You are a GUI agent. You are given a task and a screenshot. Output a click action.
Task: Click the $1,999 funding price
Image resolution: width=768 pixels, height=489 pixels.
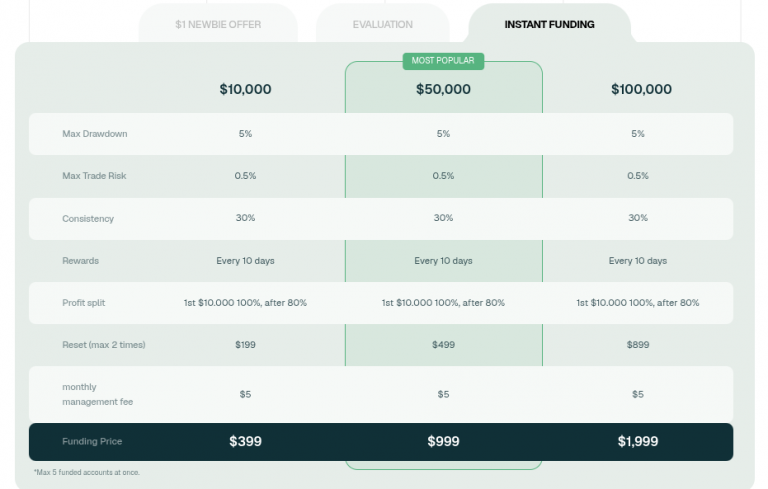pyautogui.click(x=638, y=441)
